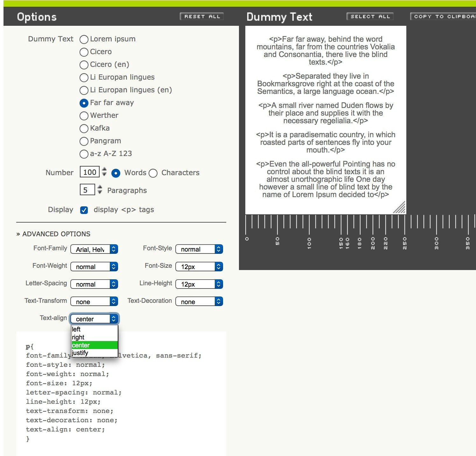Select the Lorem ipsum dummy text option
The height and width of the screenshot is (456, 476).
[84, 39]
